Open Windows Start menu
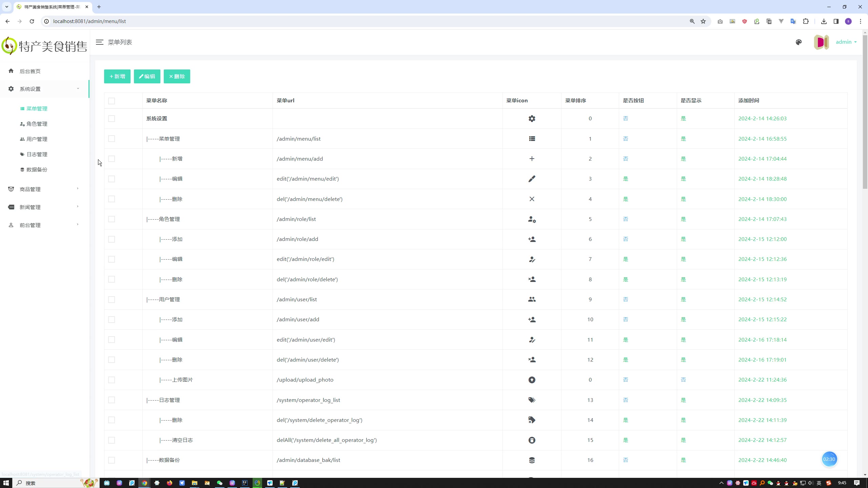 click(6, 483)
